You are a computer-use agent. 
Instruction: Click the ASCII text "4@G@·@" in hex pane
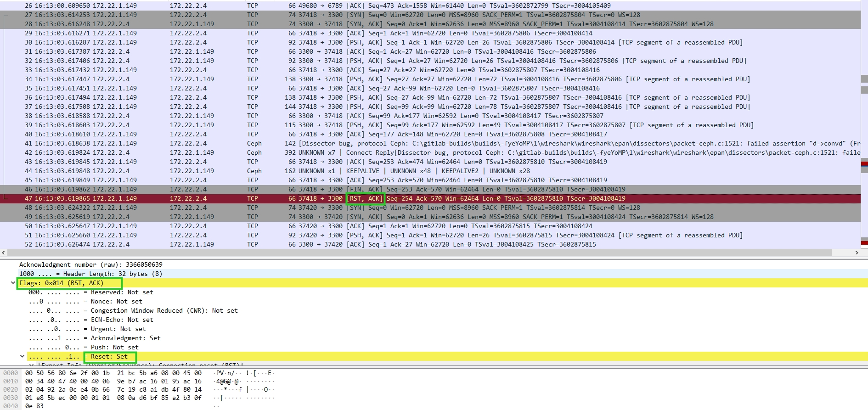[x=227, y=381]
